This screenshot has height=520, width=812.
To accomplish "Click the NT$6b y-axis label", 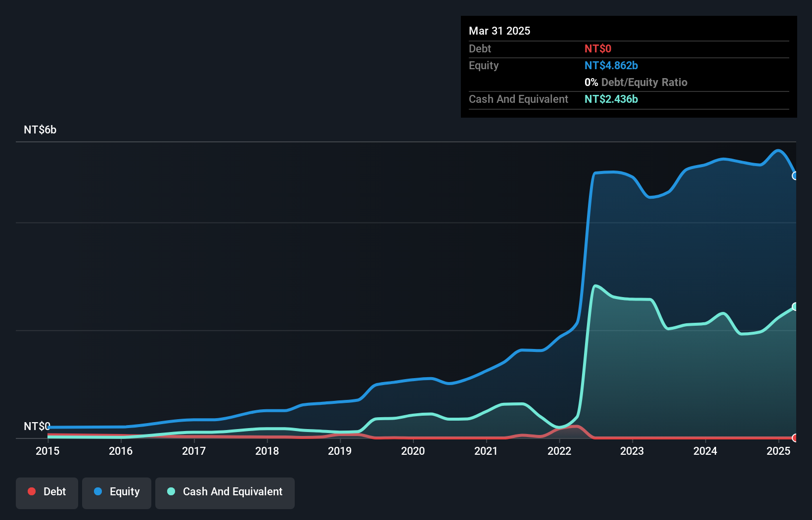I will point(40,130).
